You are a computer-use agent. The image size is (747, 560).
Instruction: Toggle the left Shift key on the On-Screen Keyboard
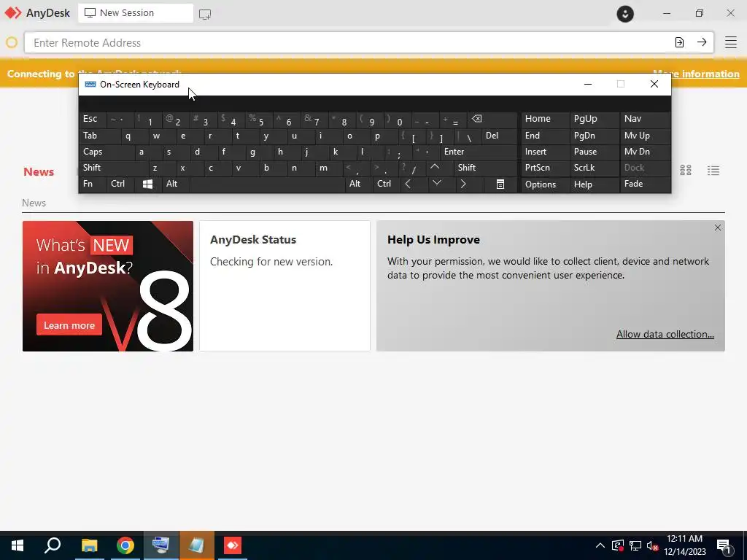(x=113, y=168)
